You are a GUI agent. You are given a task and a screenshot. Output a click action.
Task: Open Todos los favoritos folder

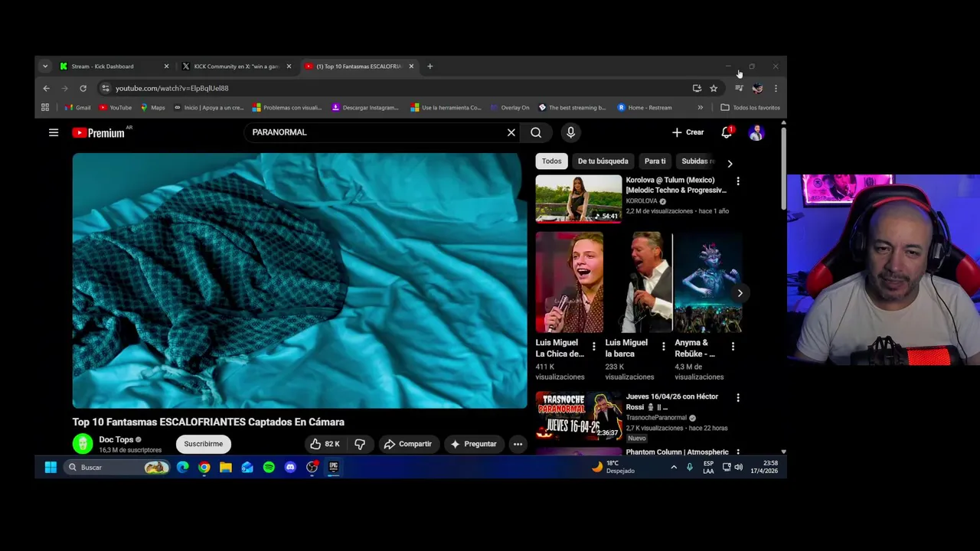click(x=750, y=108)
